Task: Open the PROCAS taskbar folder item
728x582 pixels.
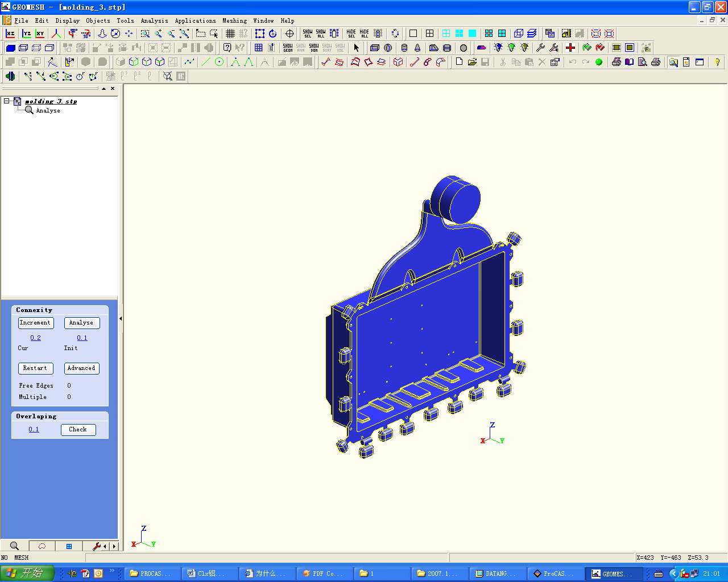Action: pyautogui.click(x=152, y=573)
